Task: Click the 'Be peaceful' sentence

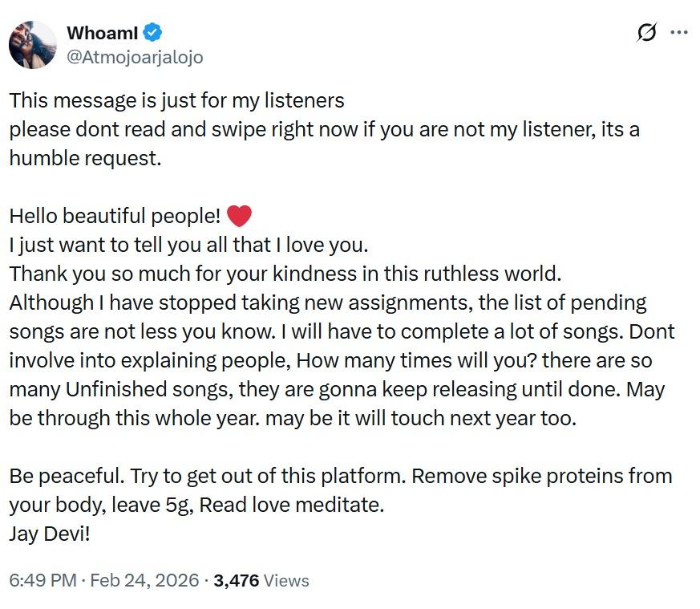Action: 66,476
